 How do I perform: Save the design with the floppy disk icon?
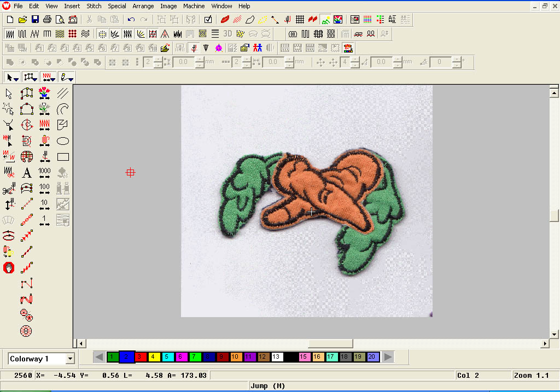pyautogui.click(x=35, y=20)
